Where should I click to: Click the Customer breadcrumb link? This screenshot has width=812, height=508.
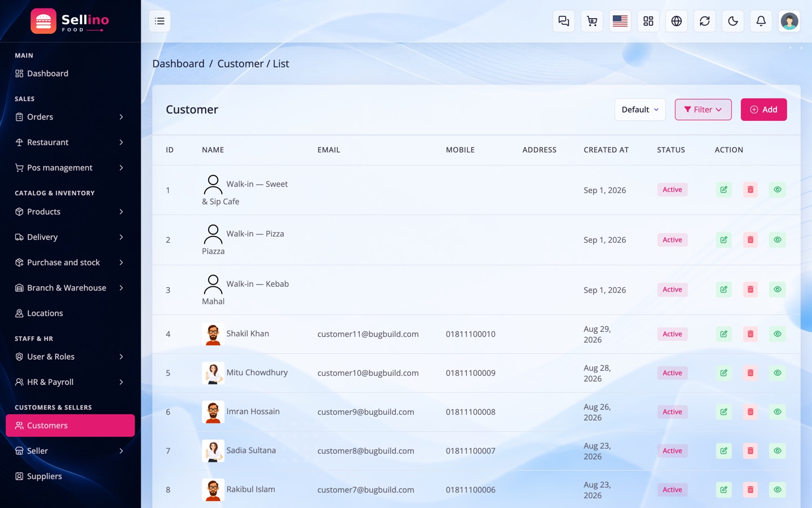coord(240,64)
